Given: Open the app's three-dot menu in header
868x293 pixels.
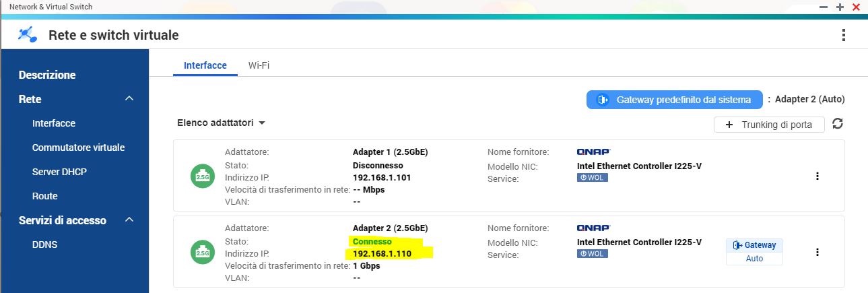Looking at the screenshot, I should (x=844, y=35).
